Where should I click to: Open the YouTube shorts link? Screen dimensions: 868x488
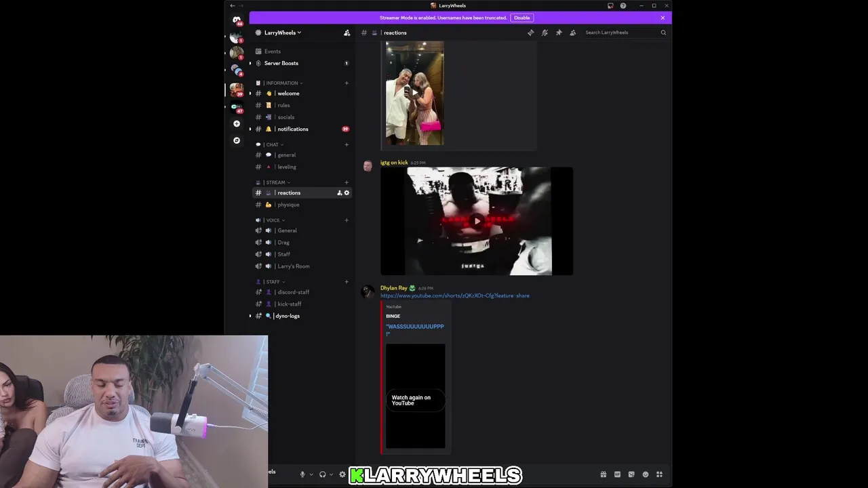(x=455, y=296)
